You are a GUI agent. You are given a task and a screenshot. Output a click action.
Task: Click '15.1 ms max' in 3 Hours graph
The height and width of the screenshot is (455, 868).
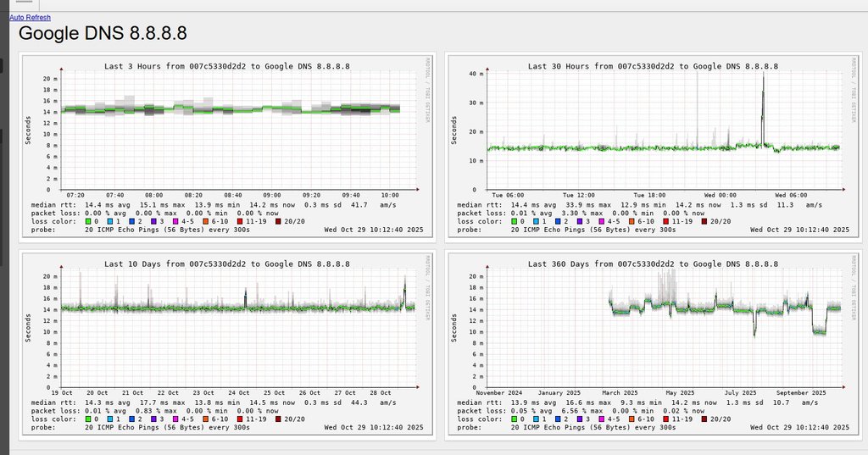coord(162,205)
